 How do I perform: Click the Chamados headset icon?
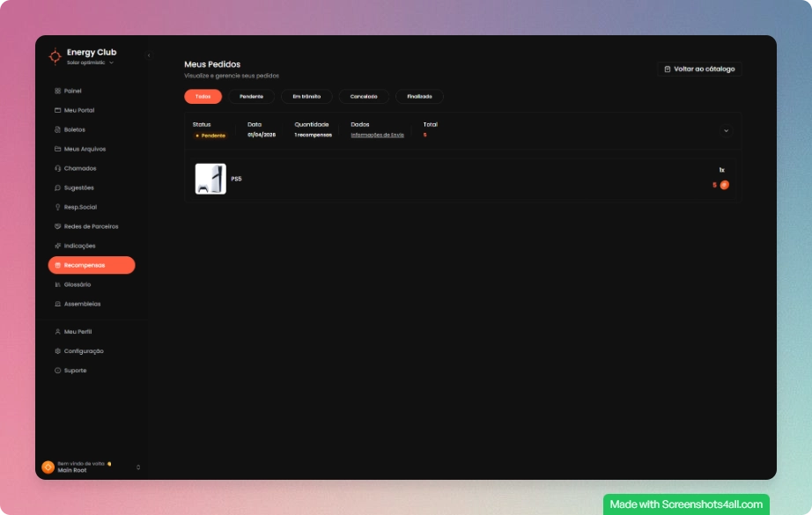pos(57,168)
